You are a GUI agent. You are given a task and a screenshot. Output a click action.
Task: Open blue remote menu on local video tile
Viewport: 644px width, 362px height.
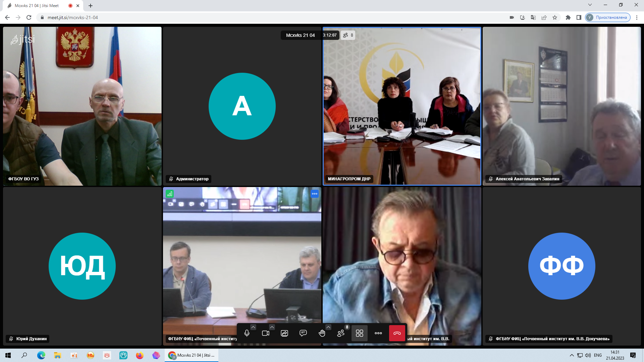(x=315, y=194)
